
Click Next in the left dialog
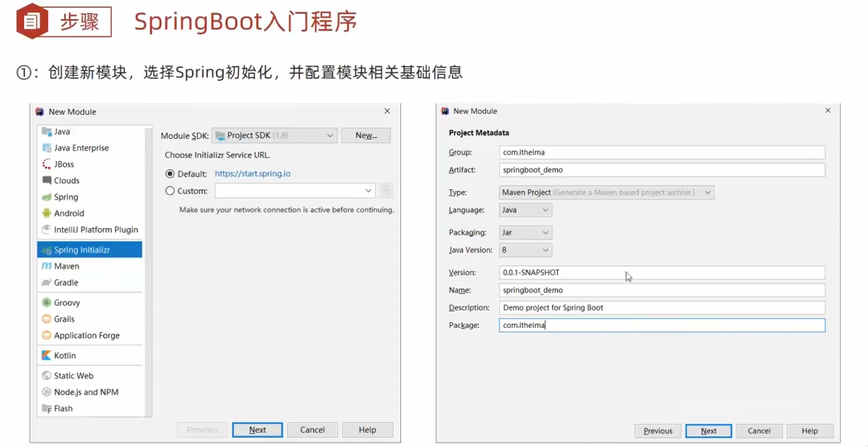click(x=257, y=430)
